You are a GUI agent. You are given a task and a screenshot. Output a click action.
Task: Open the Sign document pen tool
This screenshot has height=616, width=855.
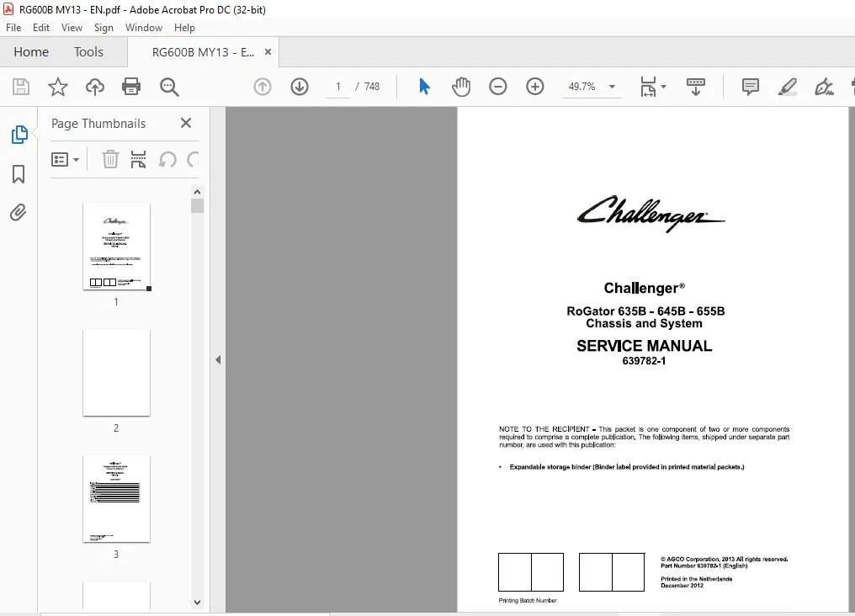(x=824, y=87)
